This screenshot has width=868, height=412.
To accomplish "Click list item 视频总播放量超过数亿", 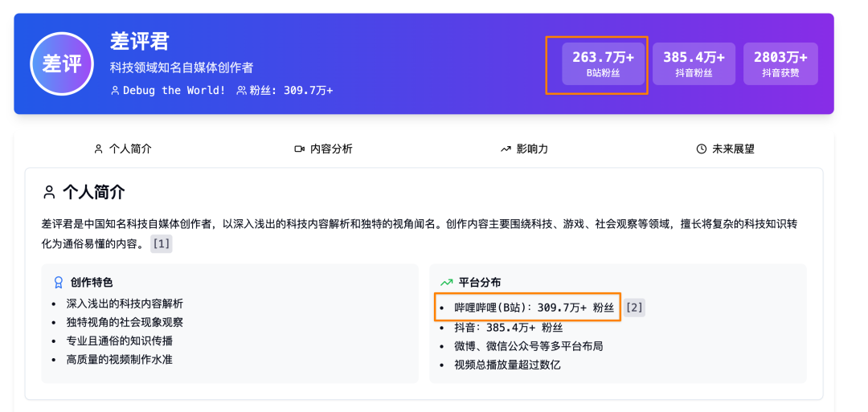I will click(507, 365).
